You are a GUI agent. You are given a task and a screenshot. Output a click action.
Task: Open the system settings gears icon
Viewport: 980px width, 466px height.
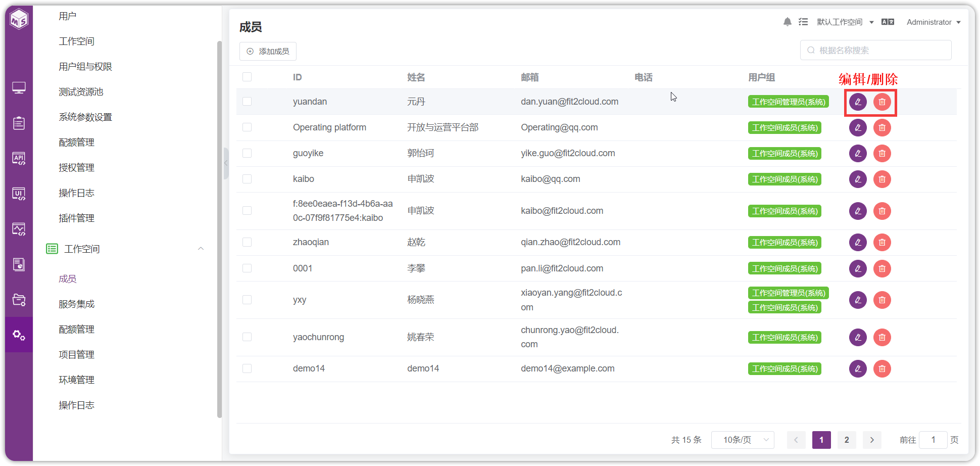[x=19, y=335]
